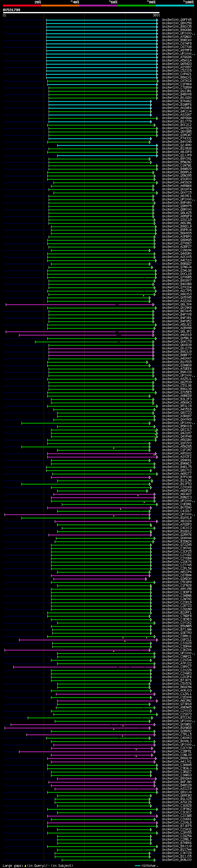Open the UniRef100_Q0KIT8 entry
This screenshot has height=868, width=197.
click(x=177, y=341)
